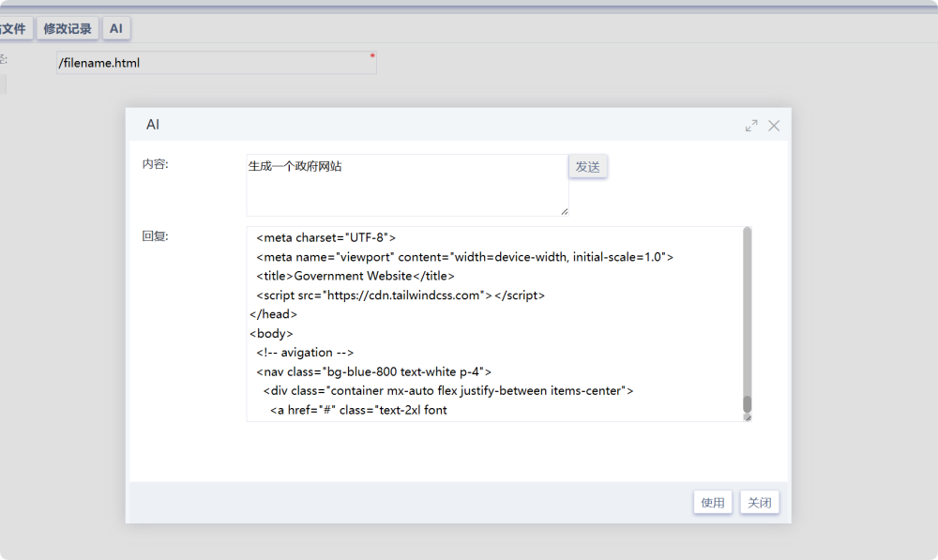Focus the /filename.html path input field
This screenshot has height=560, width=938.
point(216,64)
